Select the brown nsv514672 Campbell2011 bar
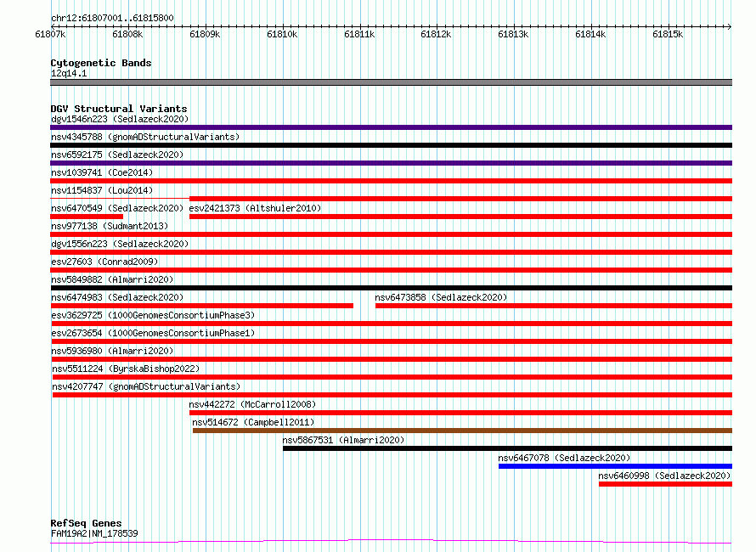This screenshot has height=552, width=756. [462, 431]
